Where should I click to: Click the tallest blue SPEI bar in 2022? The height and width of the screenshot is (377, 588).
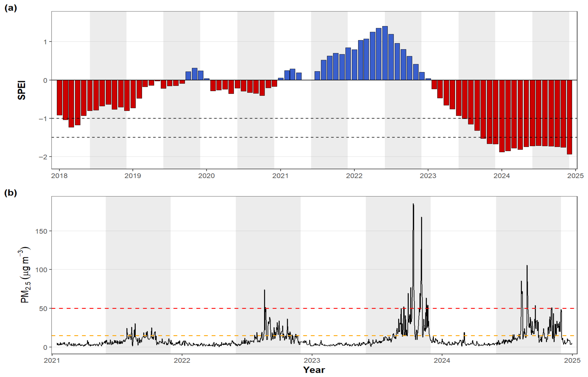[x=385, y=53]
